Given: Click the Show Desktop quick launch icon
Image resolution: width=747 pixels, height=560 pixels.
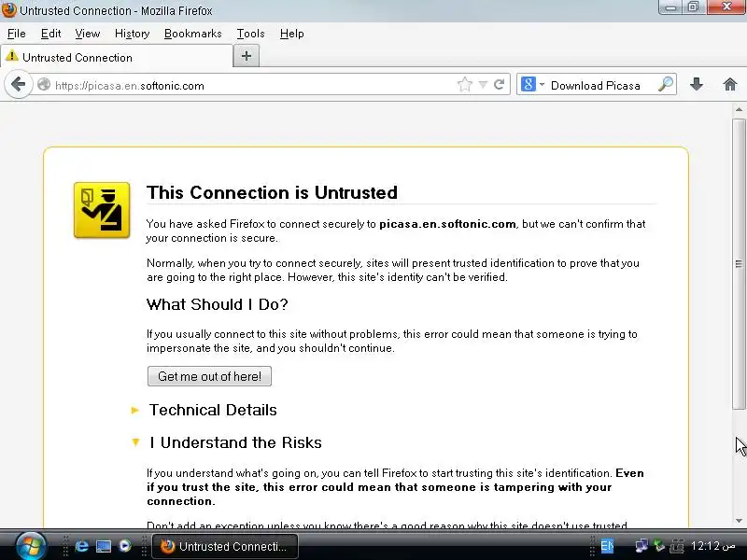Looking at the screenshot, I should coord(104,546).
